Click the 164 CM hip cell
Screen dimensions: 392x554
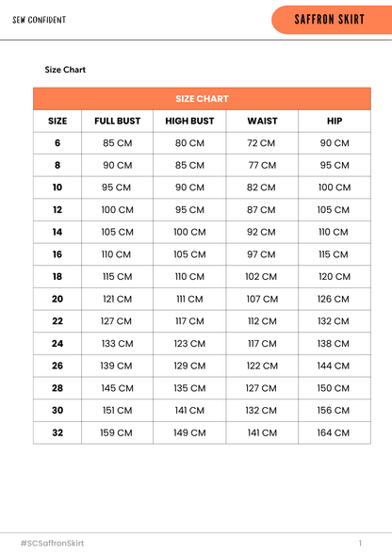click(334, 432)
